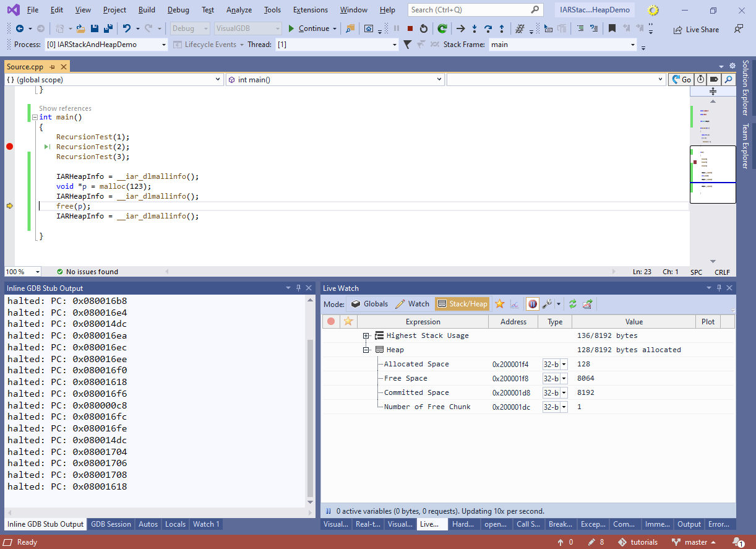Viewport: 756px width, 549px height.
Task: Remove the breakpoint on RecursionTest(2) line
Action: coord(9,147)
